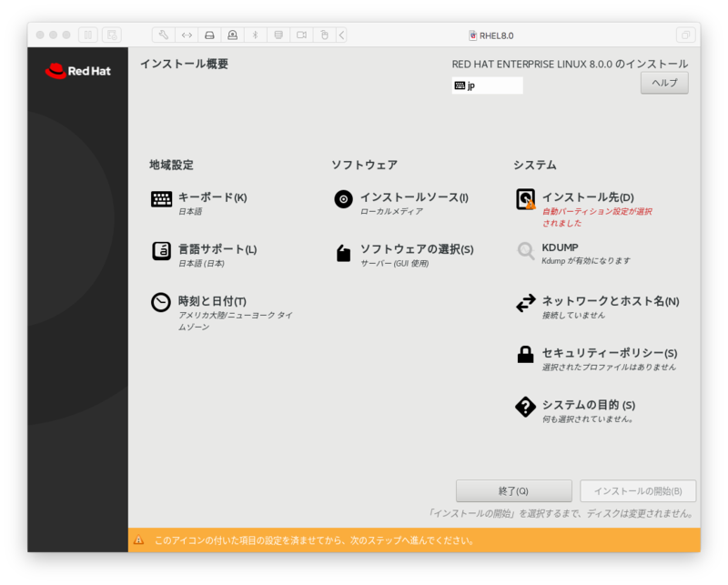Click the 接続していません status text

(x=573, y=316)
